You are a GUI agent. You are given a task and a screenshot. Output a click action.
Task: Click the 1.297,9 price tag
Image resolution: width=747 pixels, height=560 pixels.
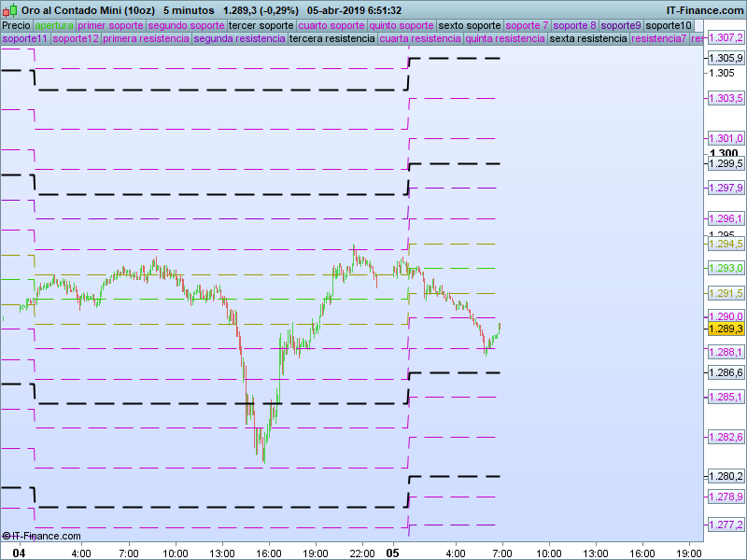click(726, 188)
